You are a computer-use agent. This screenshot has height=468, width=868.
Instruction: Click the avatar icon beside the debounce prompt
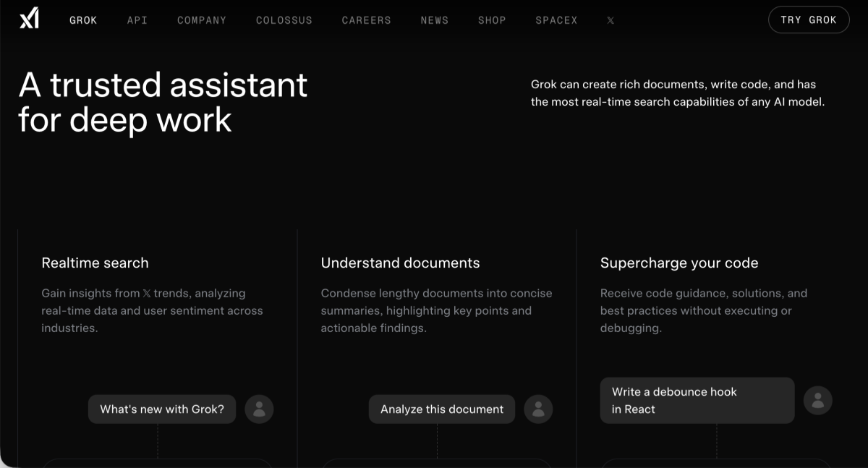(817, 400)
